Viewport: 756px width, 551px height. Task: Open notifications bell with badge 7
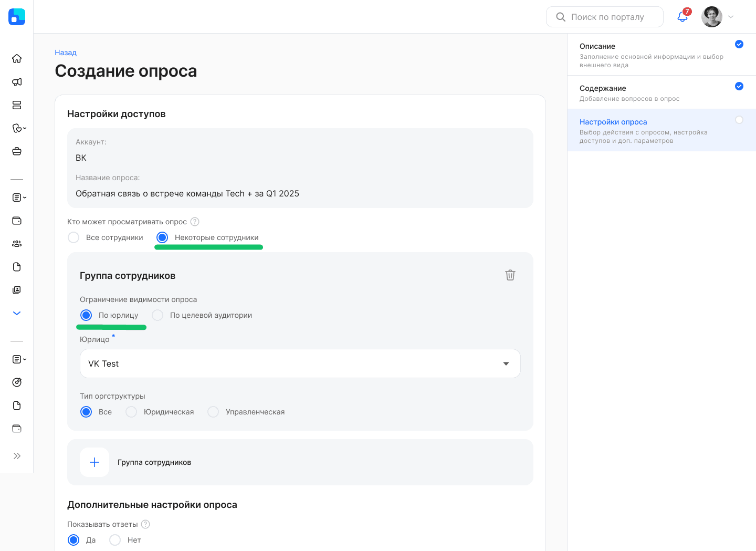tap(683, 16)
